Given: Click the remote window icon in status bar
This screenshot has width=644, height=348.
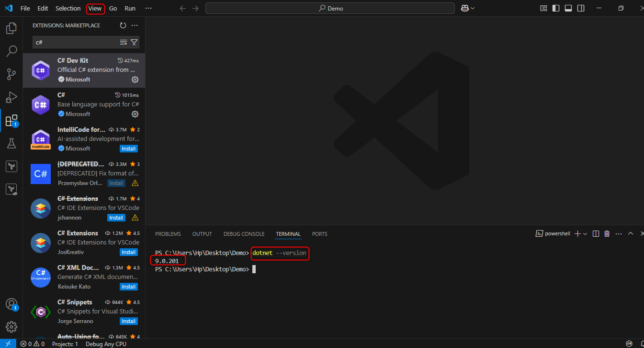Looking at the screenshot, I should pos(8,344).
